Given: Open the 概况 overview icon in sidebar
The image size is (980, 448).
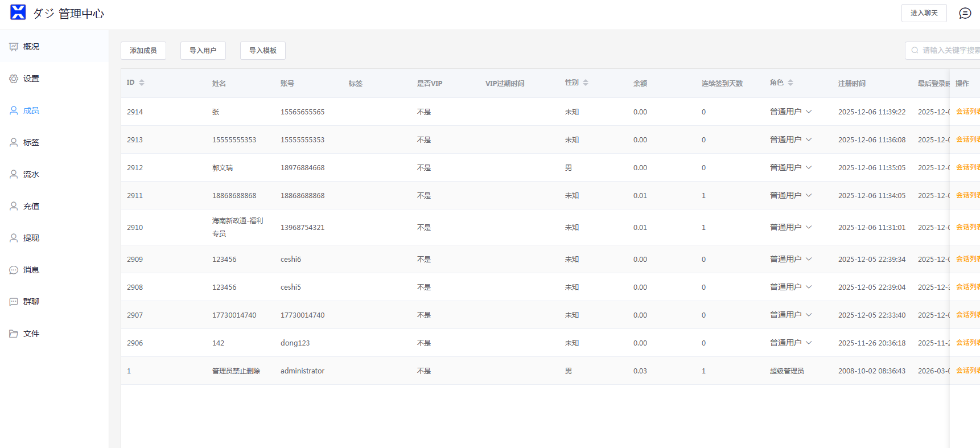Looking at the screenshot, I should click(14, 47).
